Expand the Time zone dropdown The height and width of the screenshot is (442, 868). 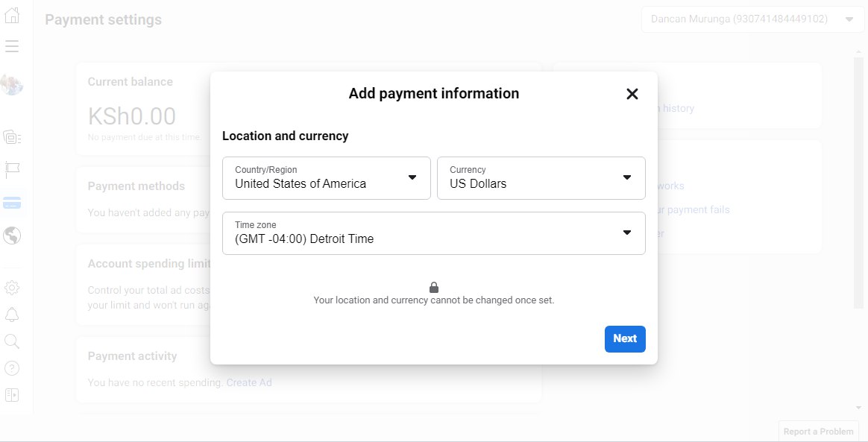[x=434, y=233]
